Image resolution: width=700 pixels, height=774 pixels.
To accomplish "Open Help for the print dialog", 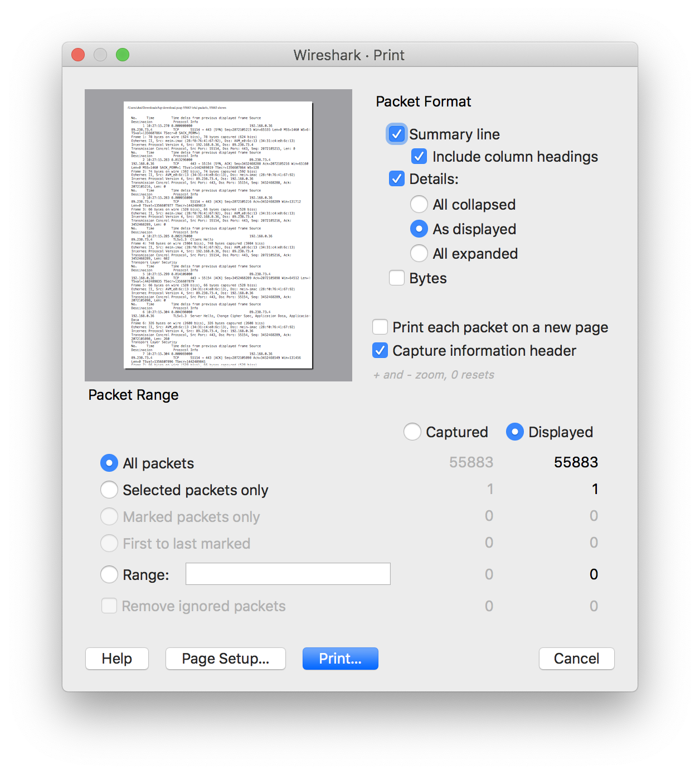I will (117, 659).
